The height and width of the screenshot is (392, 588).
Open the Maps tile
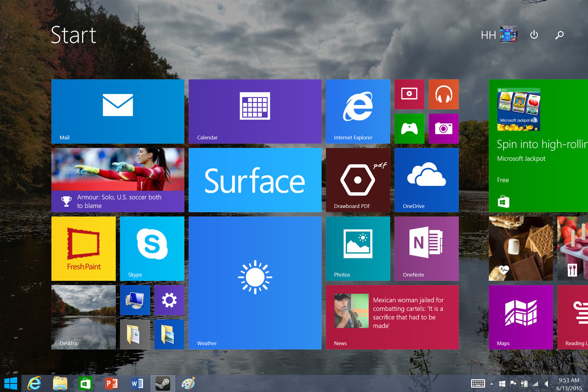click(521, 317)
